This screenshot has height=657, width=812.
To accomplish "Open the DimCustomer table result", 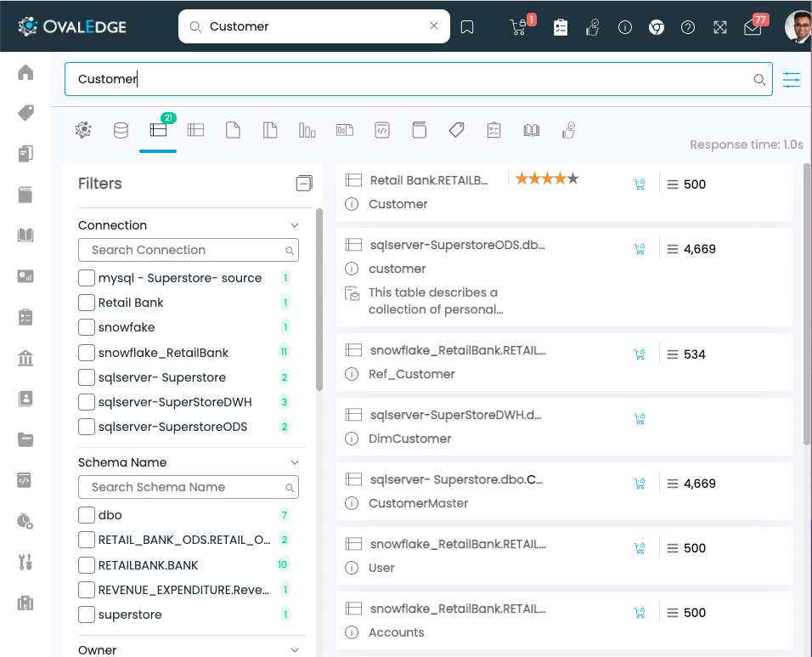I will click(x=409, y=439).
